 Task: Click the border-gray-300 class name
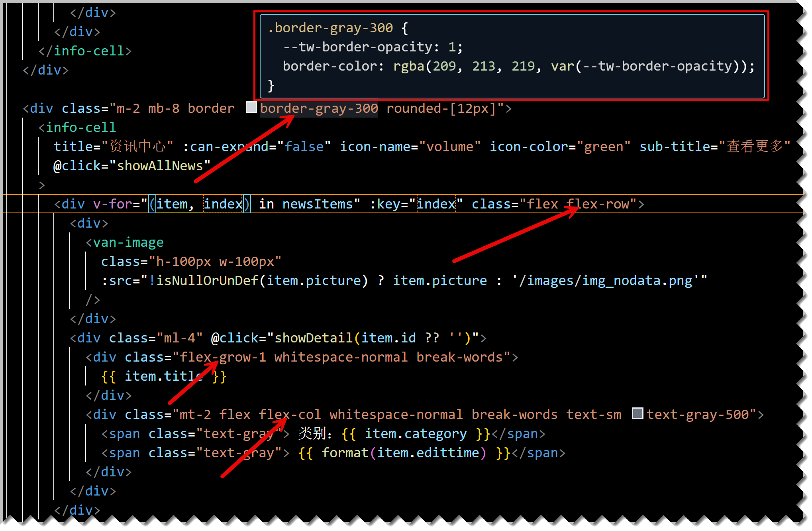coord(319,108)
